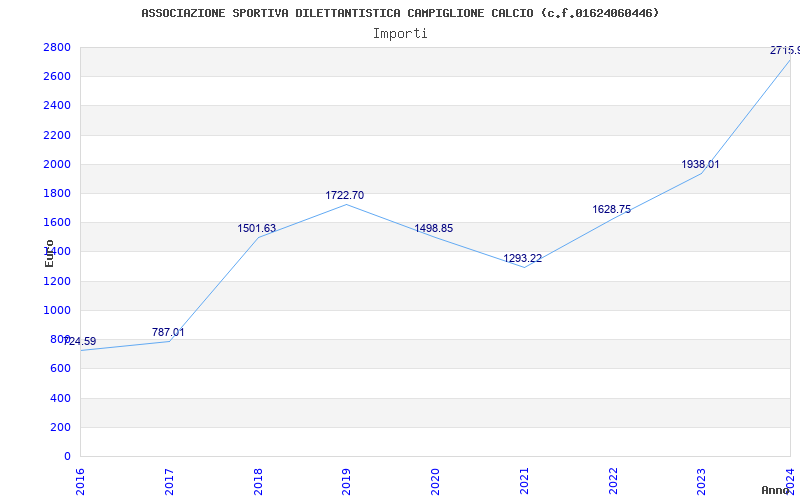Click x-axis year label 2020
Screen dimensions: 800x500
click(435, 482)
